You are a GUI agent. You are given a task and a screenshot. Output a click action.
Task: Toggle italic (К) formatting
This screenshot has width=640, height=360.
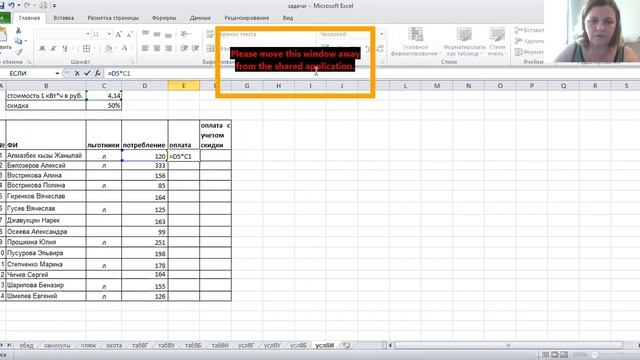53,49
